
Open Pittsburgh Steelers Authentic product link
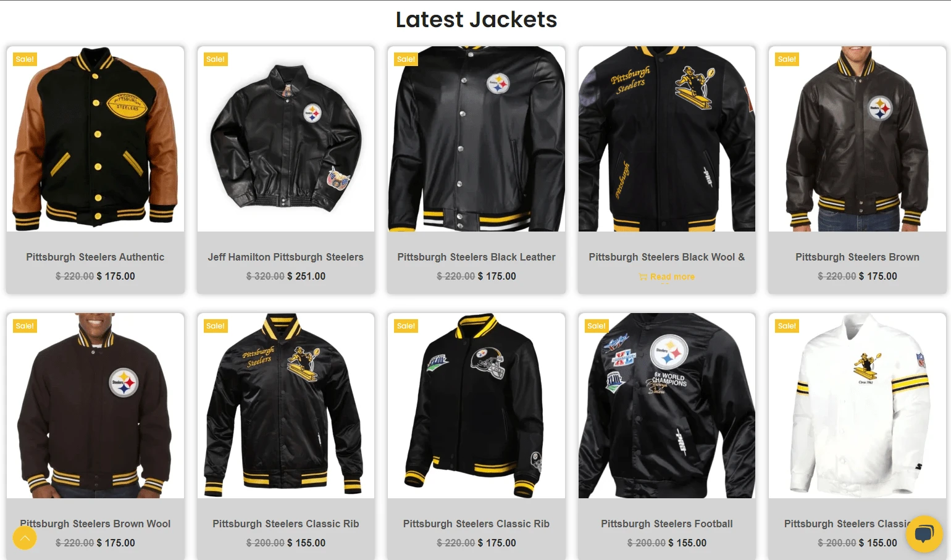pyautogui.click(x=95, y=257)
